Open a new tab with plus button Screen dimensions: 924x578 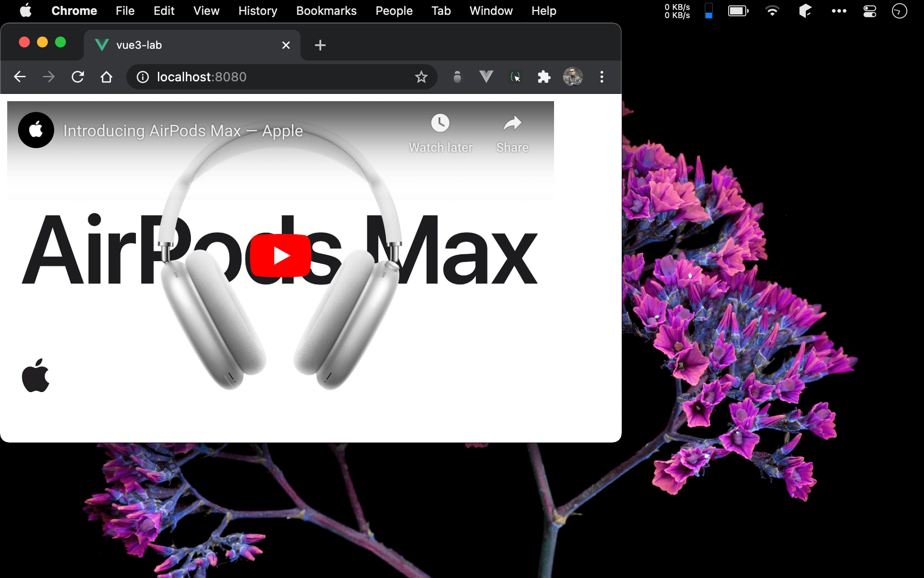320,45
